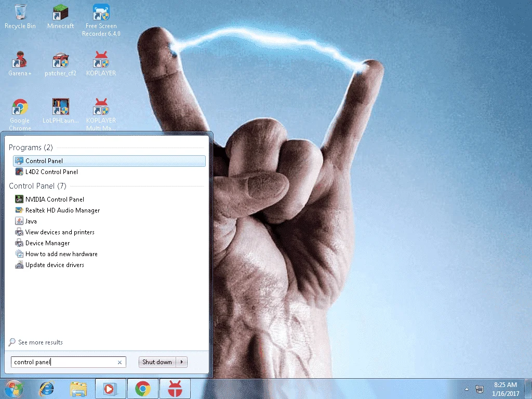
Task: Click the Realtek HD Audio Manager icon
Action: [19, 210]
